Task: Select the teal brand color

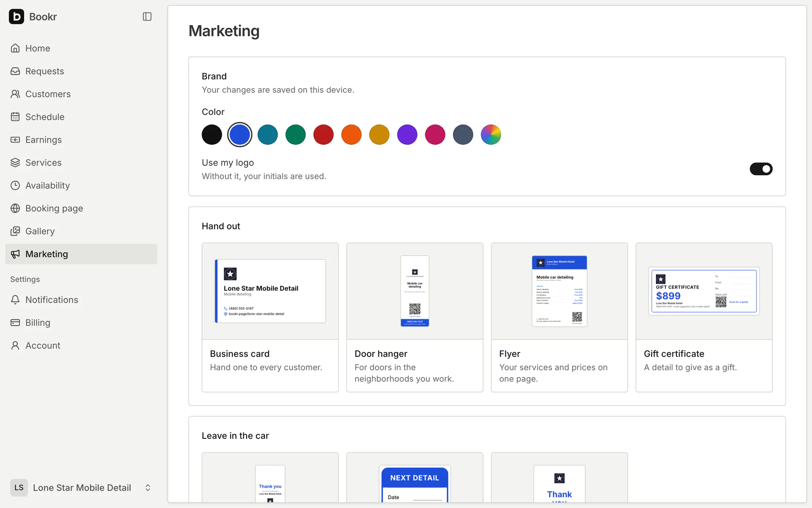Action: (268, 134)
